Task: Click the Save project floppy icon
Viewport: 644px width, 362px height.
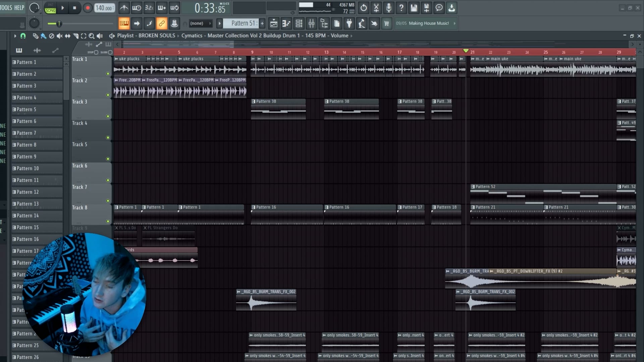Action: tap(414, 8)
